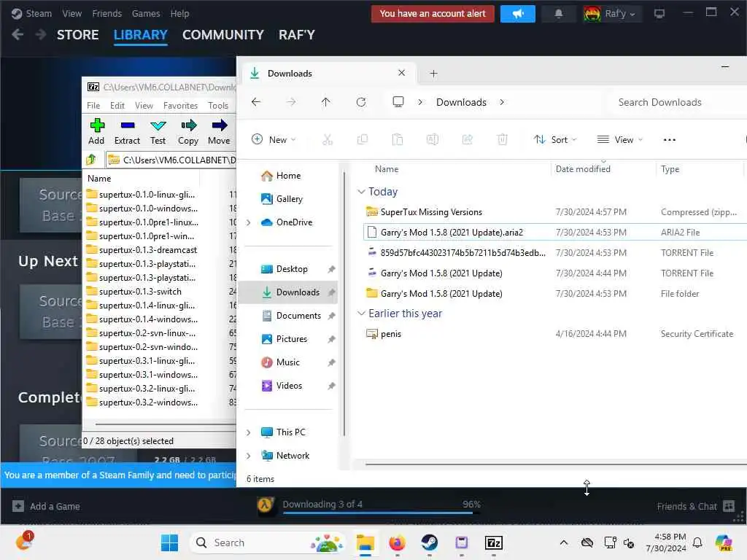The width and height of the screenshot is (747, 560).
Task: Expand Network in navigation pane
Action: click(x=248, y=456)
